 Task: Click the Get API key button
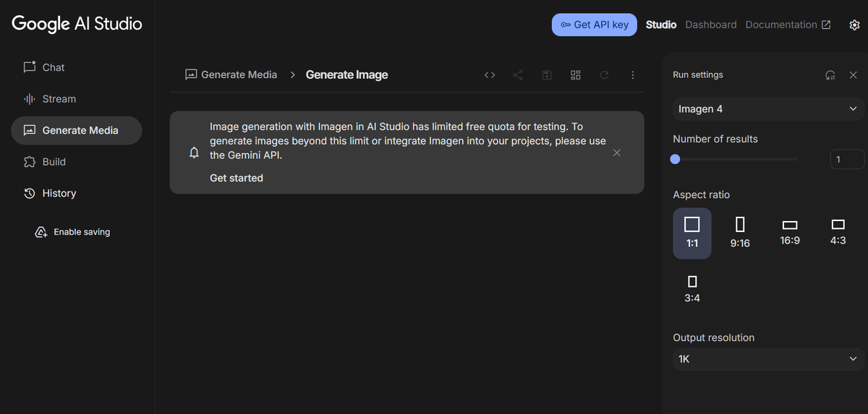(594, 25)
